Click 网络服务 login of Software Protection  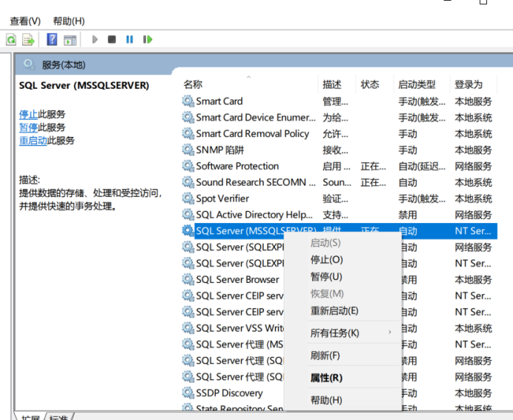[x=474, y=167]
